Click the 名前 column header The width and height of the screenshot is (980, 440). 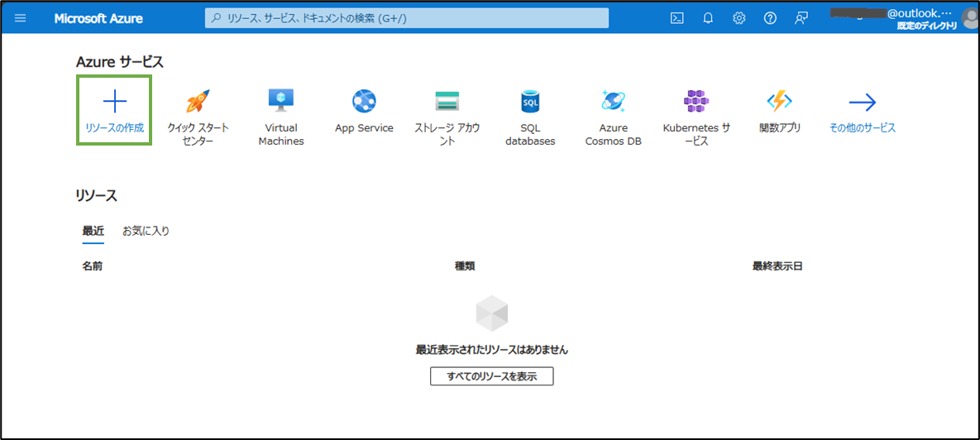93,266
